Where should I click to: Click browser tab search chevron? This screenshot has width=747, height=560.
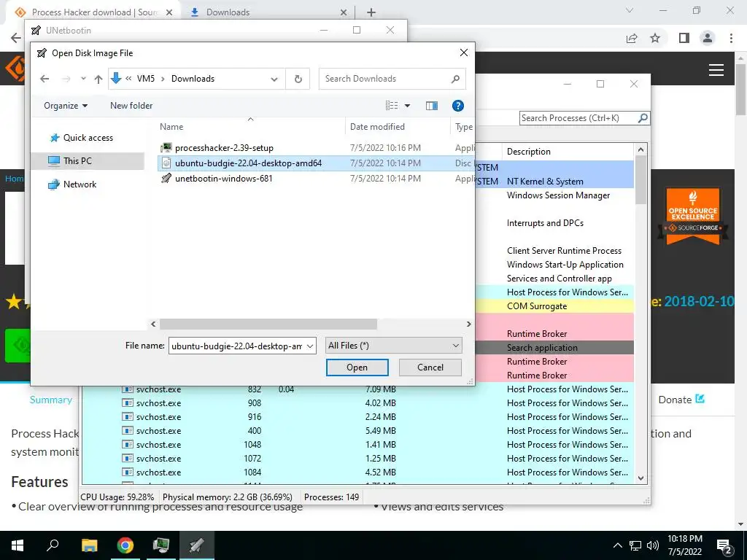(630, 10)
